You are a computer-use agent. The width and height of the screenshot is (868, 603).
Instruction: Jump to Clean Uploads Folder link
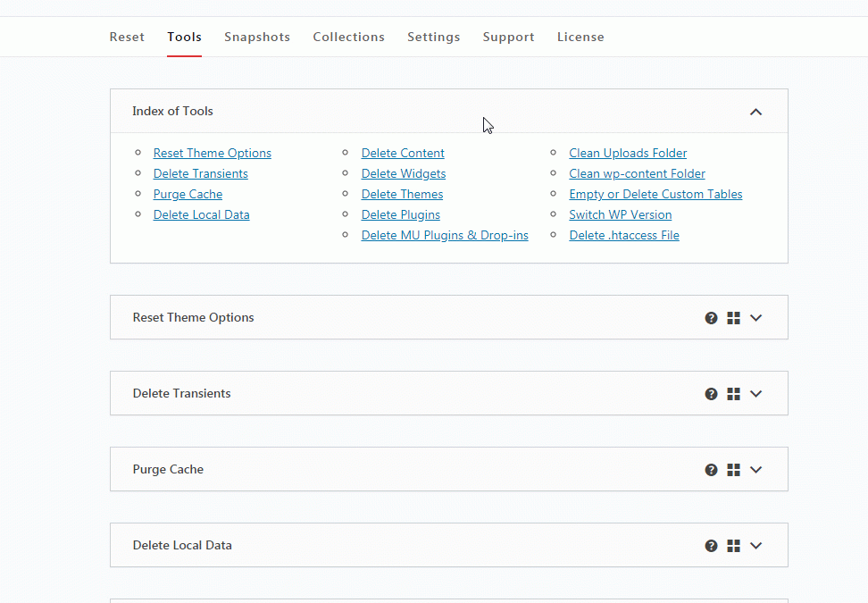click(628, 154)
